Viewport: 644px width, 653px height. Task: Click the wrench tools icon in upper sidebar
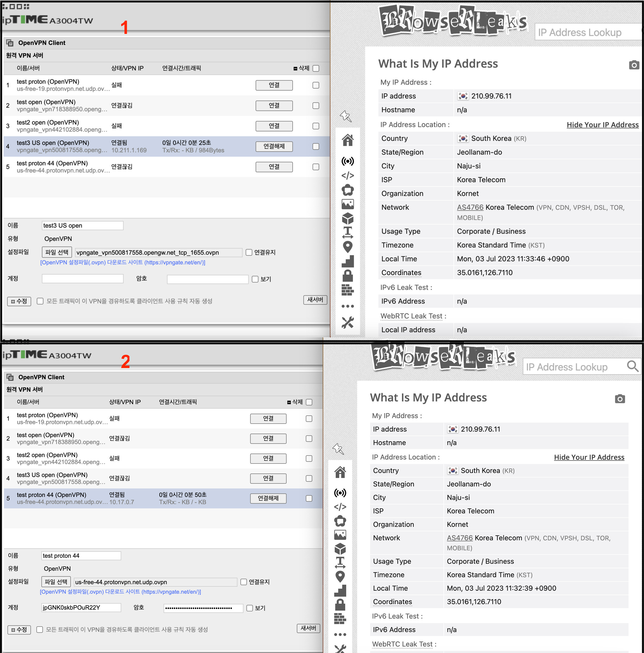coord(347,322)
